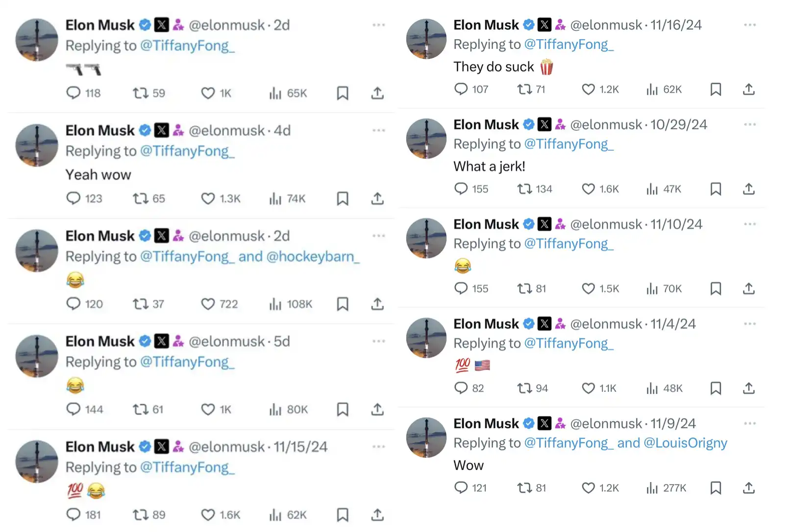The image size is (789, 532).
Task: Open the 11/10/24 timestamp link
Action: (x=676, y=224)
